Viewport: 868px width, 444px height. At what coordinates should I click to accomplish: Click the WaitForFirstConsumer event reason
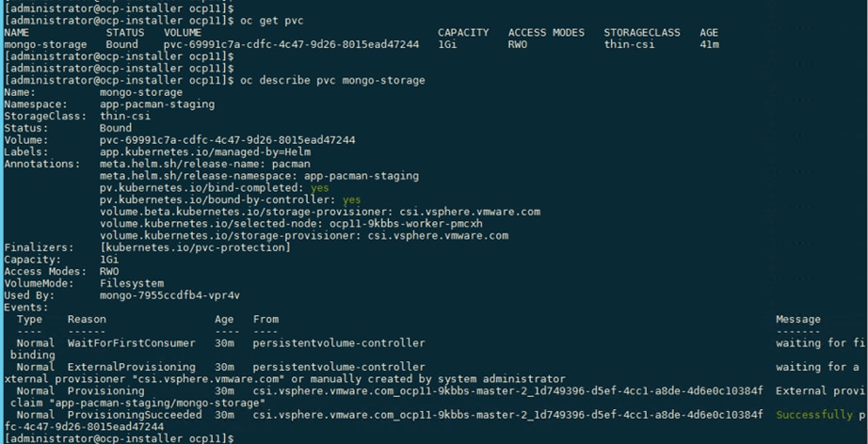click(x=131, y=343)
